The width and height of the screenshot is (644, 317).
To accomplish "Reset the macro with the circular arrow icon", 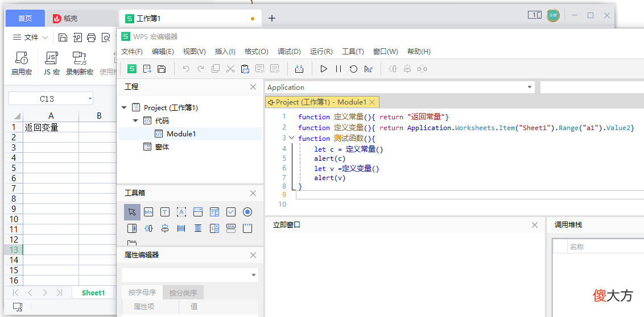I will (353, 69).
